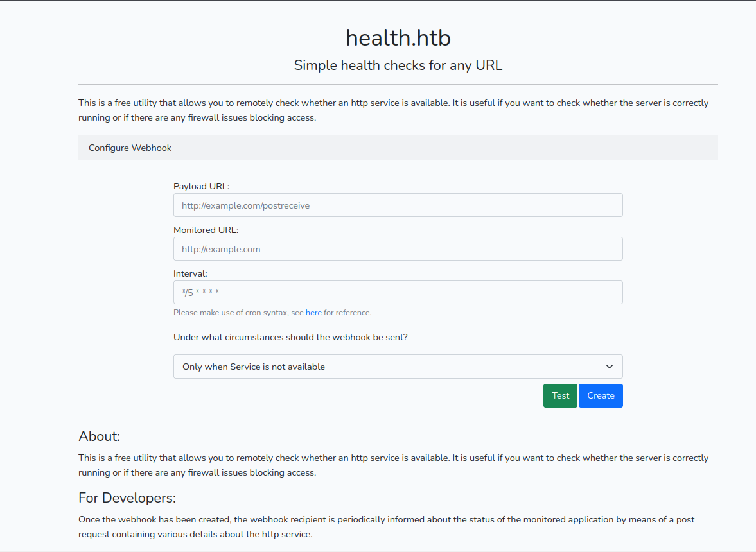Expand the webhook circumstances dropdown

(x=389, y=367)
